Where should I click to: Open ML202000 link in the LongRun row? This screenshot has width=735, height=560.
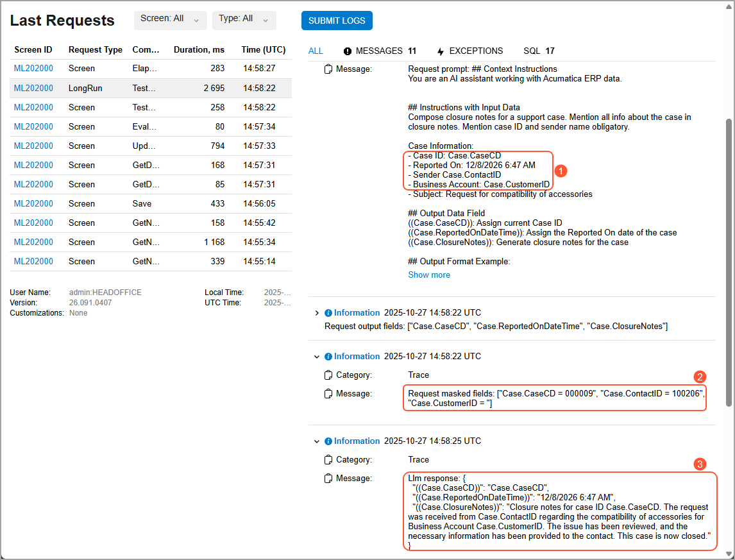pos(33,88)
